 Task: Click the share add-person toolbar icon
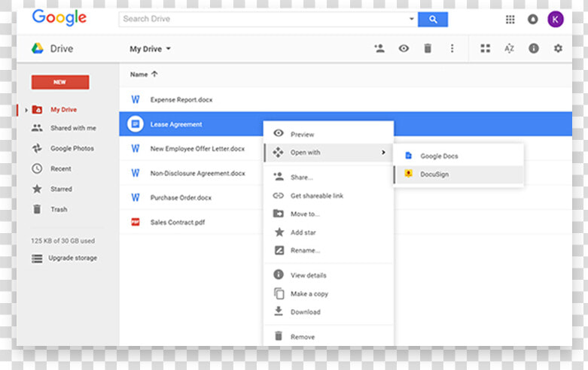pyautogui.click(x=379, y=48)
